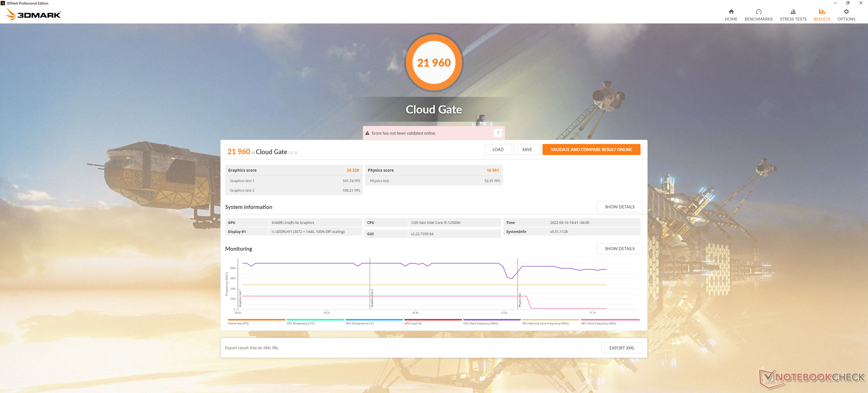Click the Display #1 resolution value
Screen dimensions: 868x393
point(308,232)
